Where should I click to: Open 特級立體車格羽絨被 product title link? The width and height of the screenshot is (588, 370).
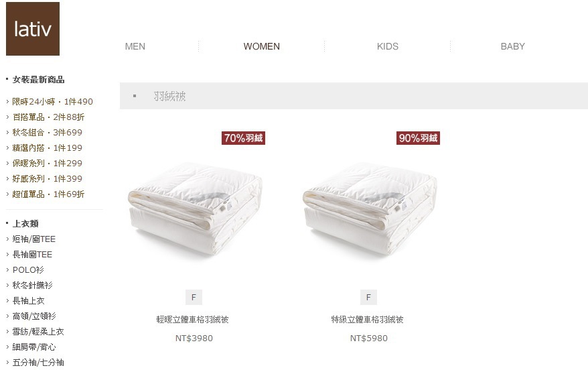pyautogui.click(x=367, y=320)
